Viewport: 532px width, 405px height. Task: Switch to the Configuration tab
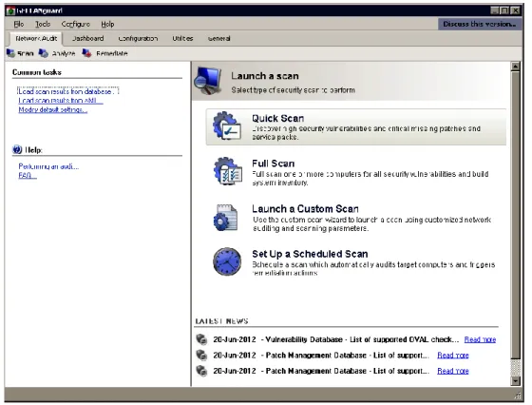pos(138,38)
